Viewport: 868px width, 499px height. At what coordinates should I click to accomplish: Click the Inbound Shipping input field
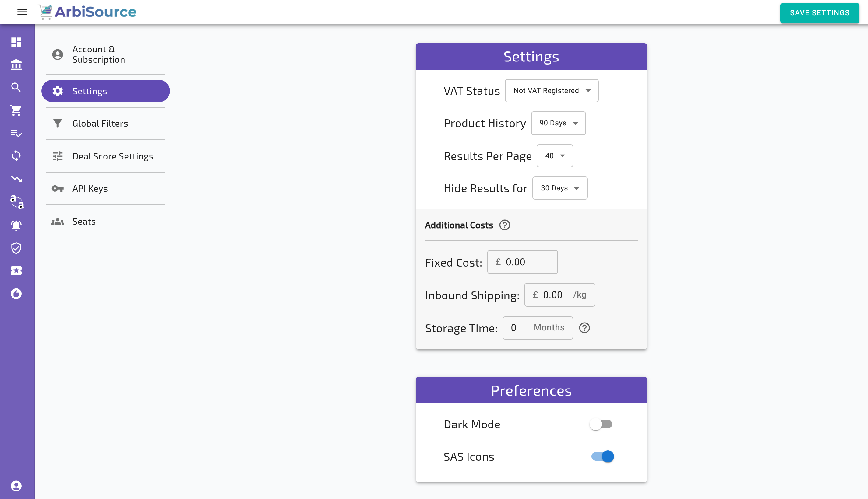click(x=559, y=295)
